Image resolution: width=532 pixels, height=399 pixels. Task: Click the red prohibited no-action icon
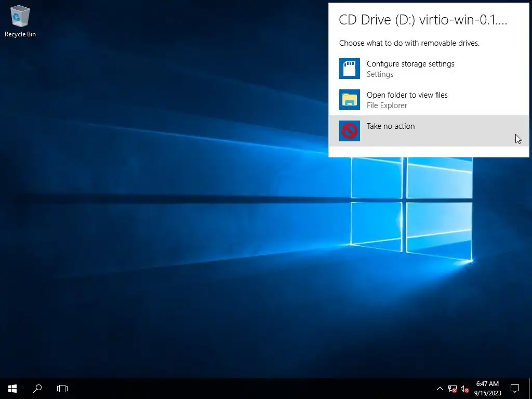(350, 131)
